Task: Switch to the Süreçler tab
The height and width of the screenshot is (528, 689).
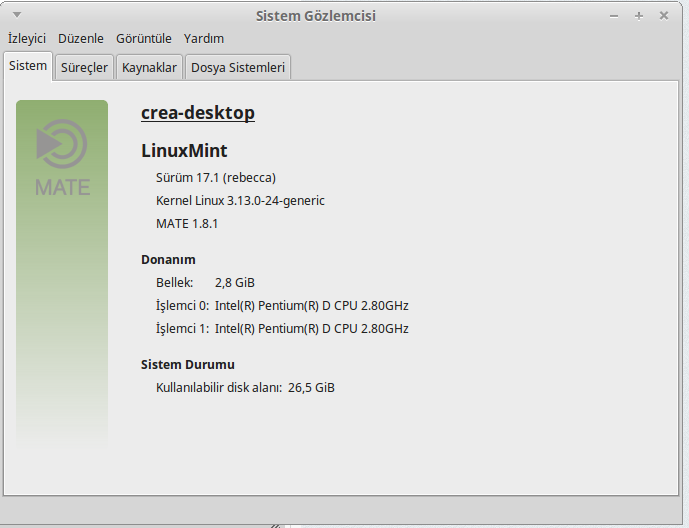Action: [84, 68]
